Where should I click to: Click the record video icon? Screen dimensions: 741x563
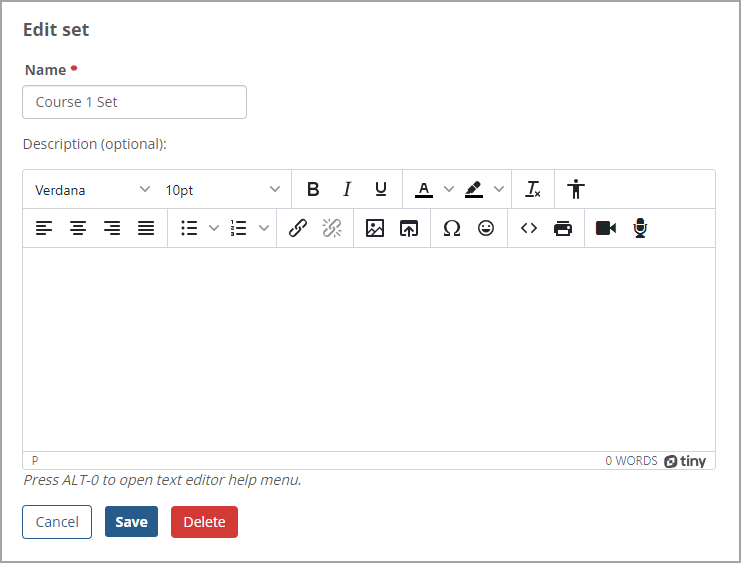pyautogui.click(x=606, y=228)
